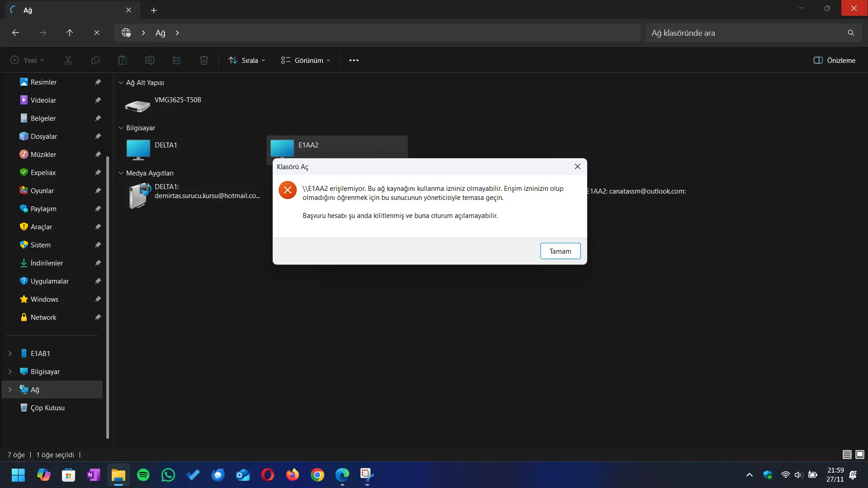Viewport: 868px width, 488px height.
Task: Open Google Chrome from the taskbar
Action: 317,475
